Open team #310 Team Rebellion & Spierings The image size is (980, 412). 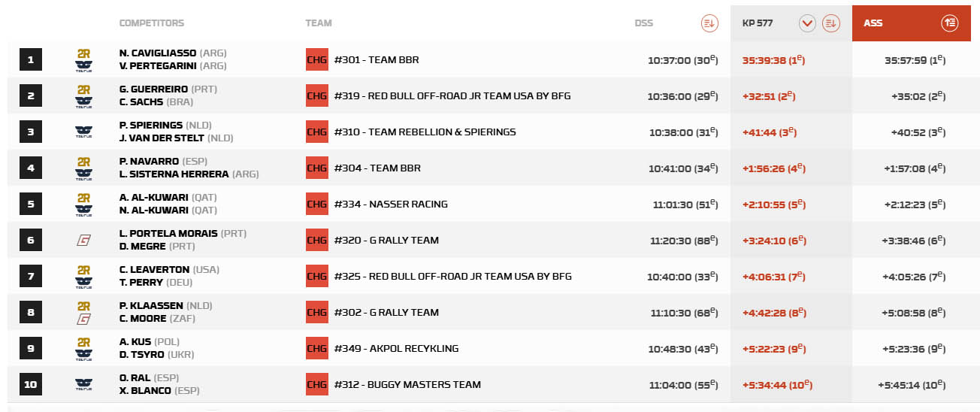425,132
